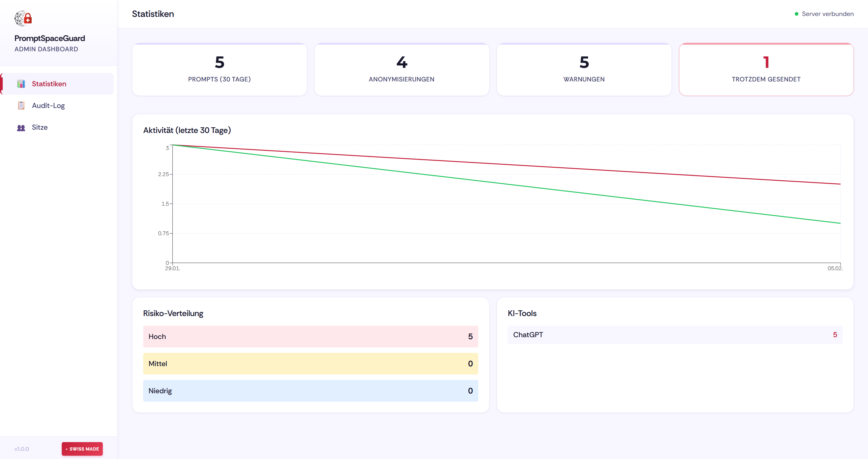The width and height of the screenshot is (868, 459).
Task: Click the Audit-Log clipboard icon
Action: [x=21, y=106]
